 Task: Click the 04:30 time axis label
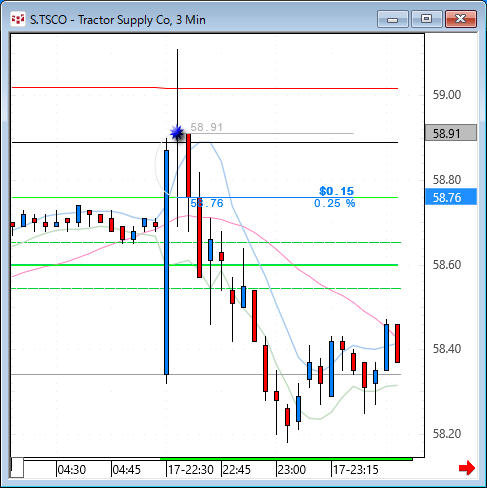[x=72, y=470]
